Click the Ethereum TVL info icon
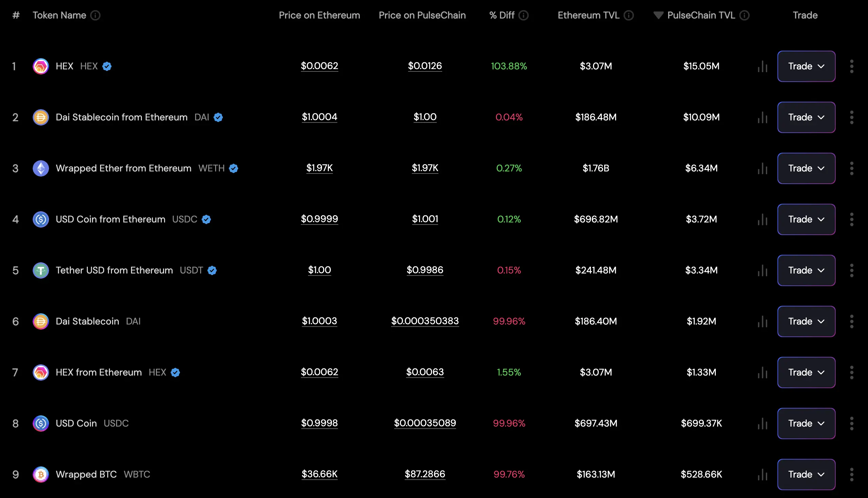 pyautogui.click(x=628, y=15)
